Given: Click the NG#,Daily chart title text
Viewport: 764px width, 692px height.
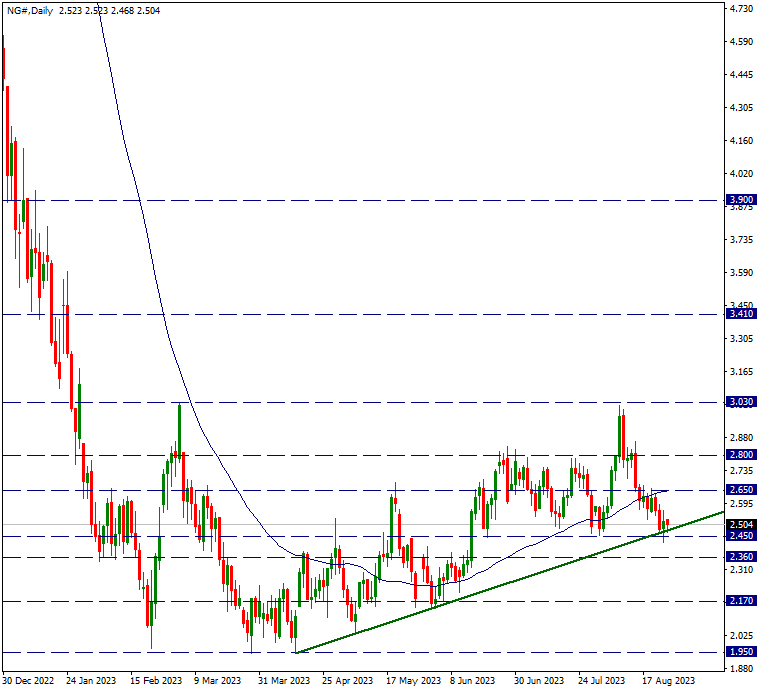Looking at the screenshot, I should pyautogui.click(x=30, y=11).
